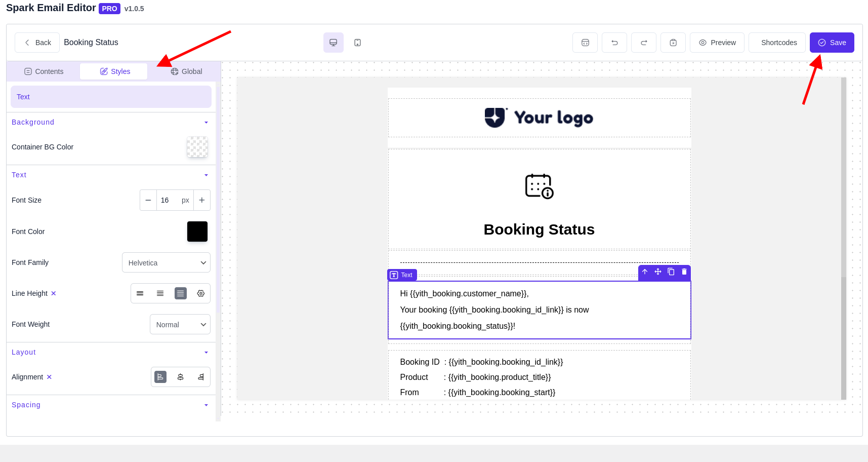Switch to mobile preview mode
Image resolution: width=868 pixels, height=462 pixels.
coord(357,43)
